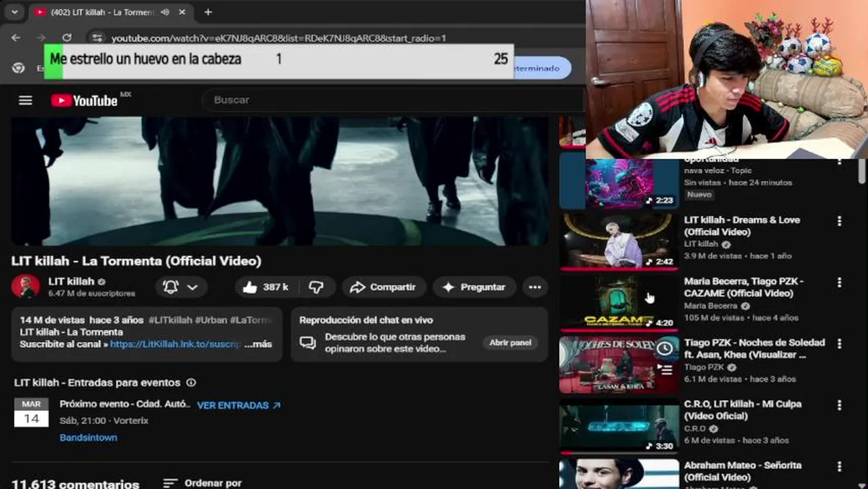
Task: Open Ordenar por comment sorting
Action: (x=202, y=483)
